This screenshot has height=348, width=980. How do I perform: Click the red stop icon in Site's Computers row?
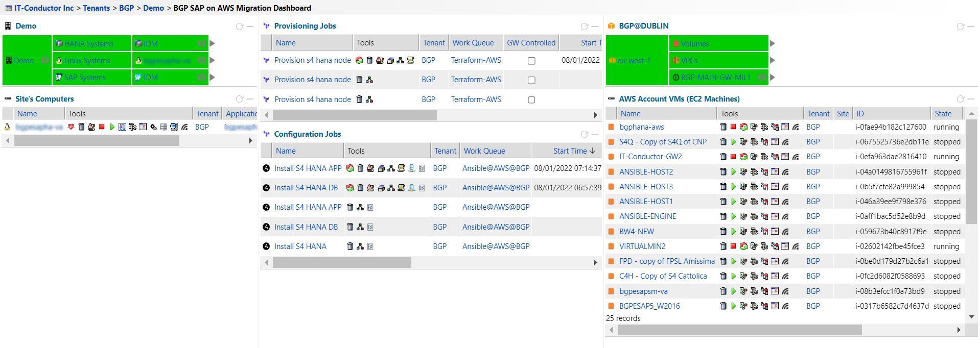click(102, 127)
